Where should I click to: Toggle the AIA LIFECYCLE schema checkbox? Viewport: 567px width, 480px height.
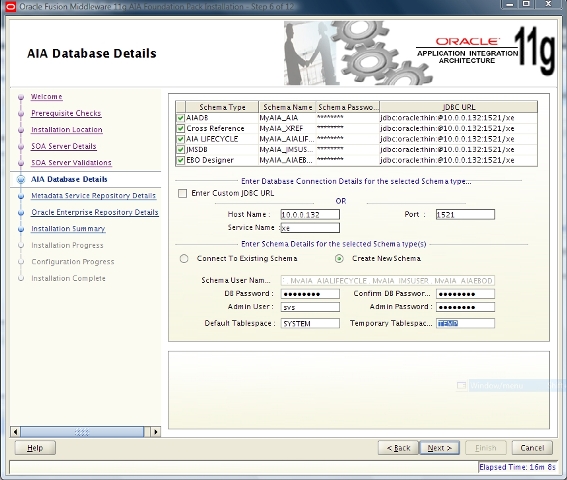[x=180, y=139]
